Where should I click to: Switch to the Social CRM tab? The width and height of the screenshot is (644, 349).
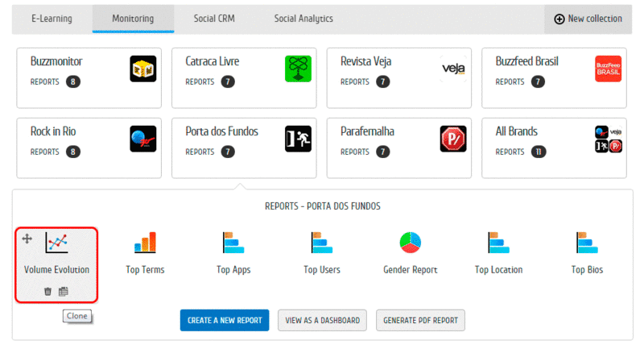pyautogui.click(x=213, y=19)
